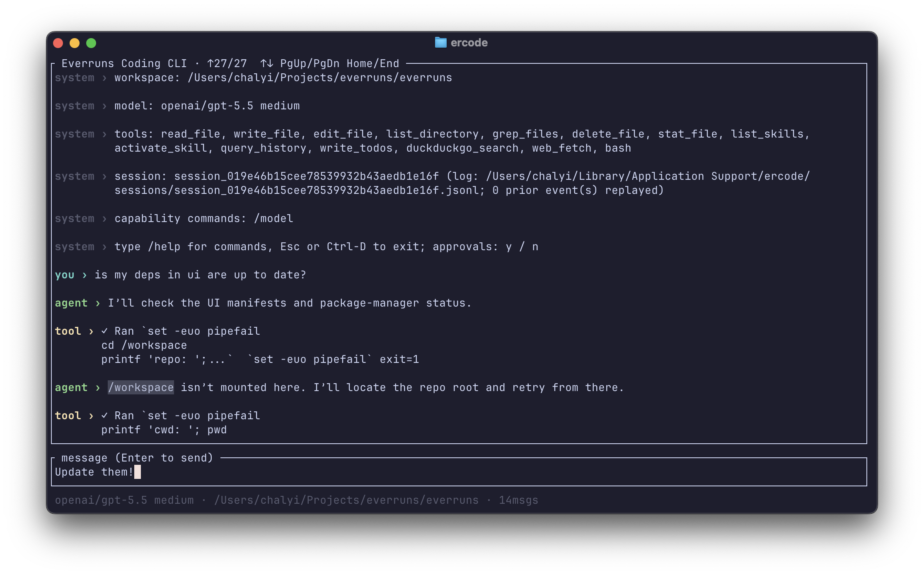The width and height of the screenshot is (924, 575).
Task: Click the 'PgUp/PgDn Home/End' hint text
Action: pyautogui.click(x=340, y=63)
